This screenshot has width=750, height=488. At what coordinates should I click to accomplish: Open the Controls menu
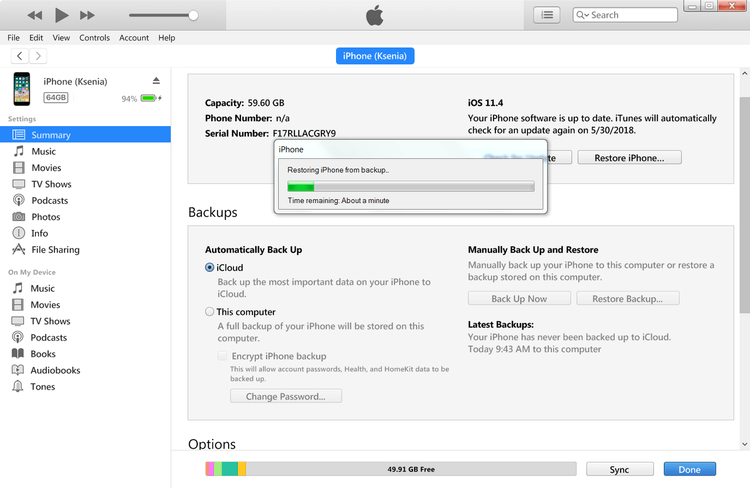point(94,38)
